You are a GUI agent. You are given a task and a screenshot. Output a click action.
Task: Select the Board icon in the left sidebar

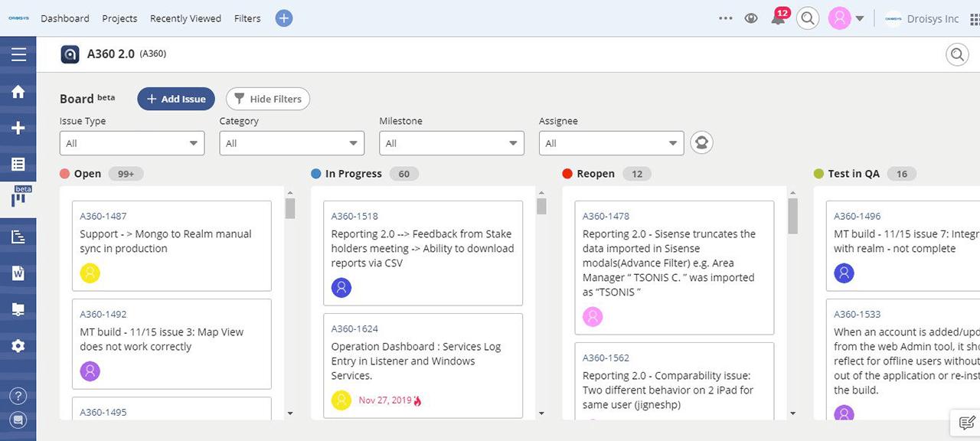[x=18, y=198]
